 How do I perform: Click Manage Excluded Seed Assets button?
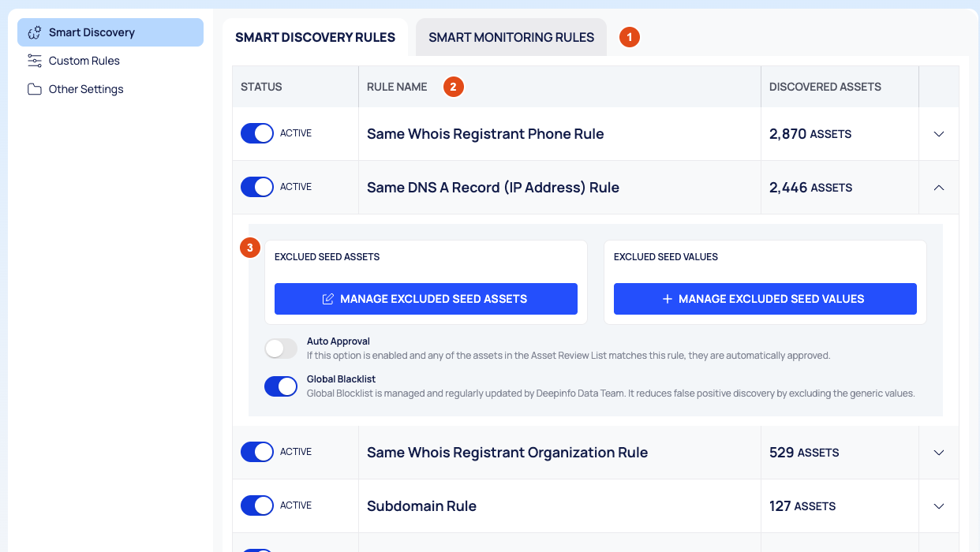tap(426, 299)
